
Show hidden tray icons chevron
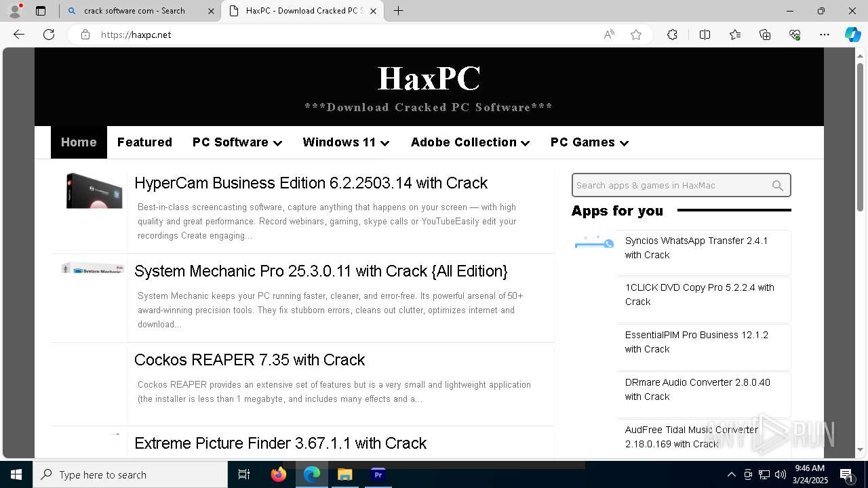coord(731,474)
